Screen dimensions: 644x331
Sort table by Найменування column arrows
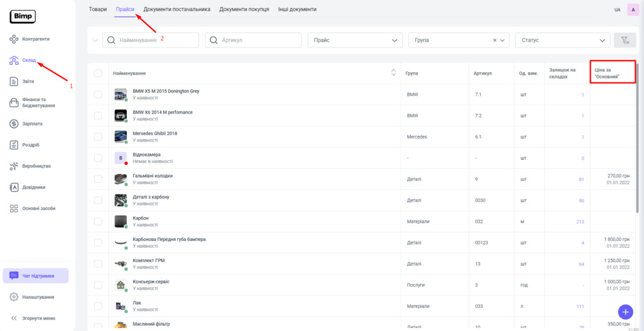(x=393, y=73)
